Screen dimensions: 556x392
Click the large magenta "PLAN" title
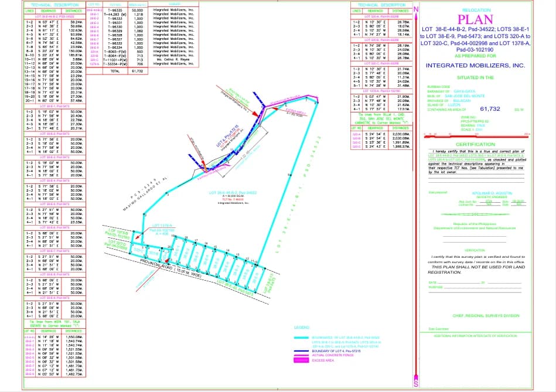pos(475,20)
